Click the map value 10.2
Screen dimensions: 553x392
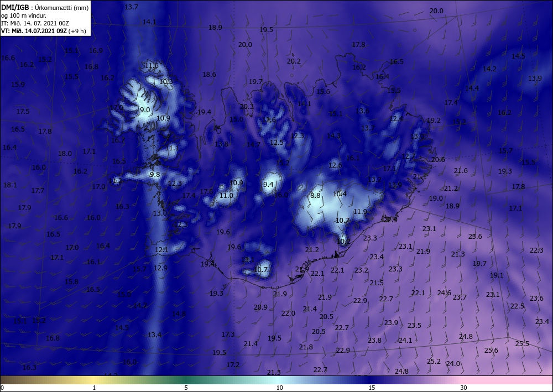pos(343,242)
